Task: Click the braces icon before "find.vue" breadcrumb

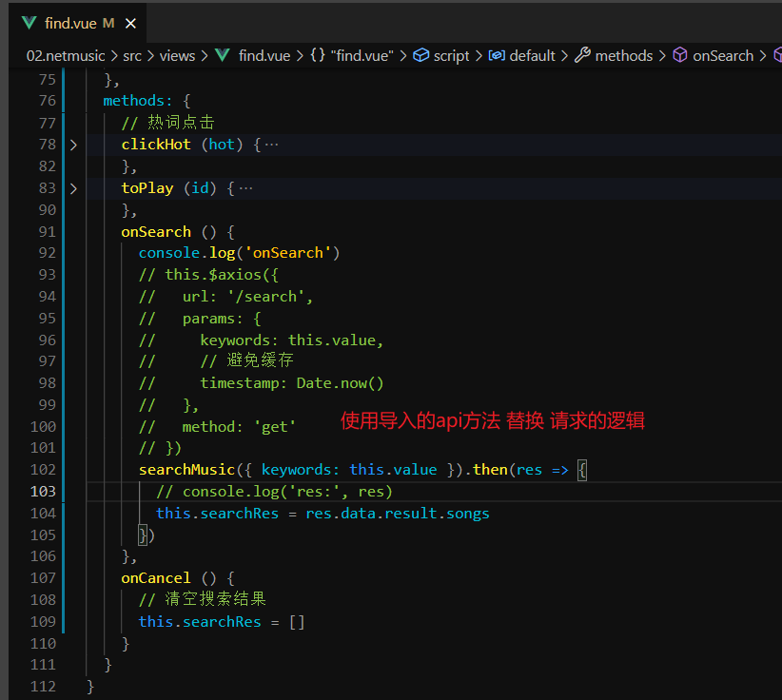Action: 318,55
